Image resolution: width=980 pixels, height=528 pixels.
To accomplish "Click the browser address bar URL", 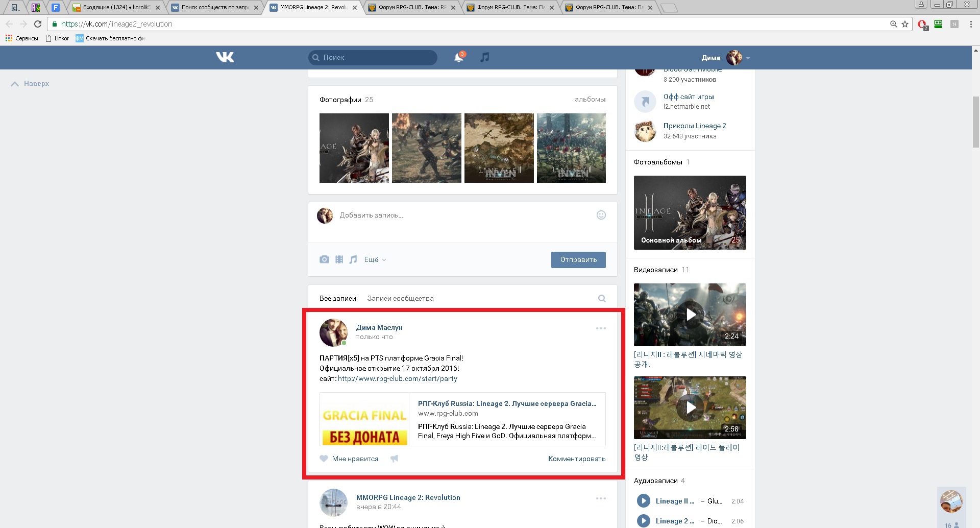I will coord(116,24).
